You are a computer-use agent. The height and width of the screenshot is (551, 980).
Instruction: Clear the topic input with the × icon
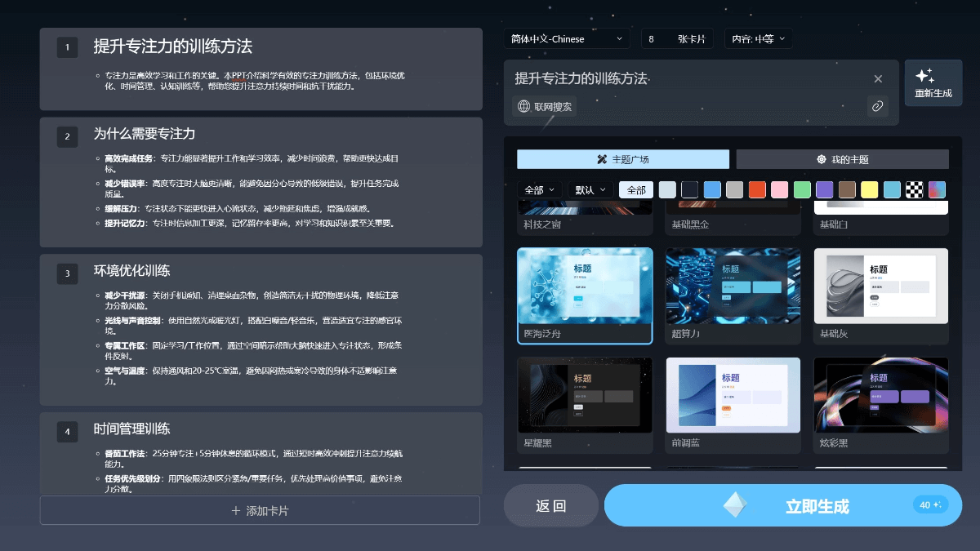point(878,78)
